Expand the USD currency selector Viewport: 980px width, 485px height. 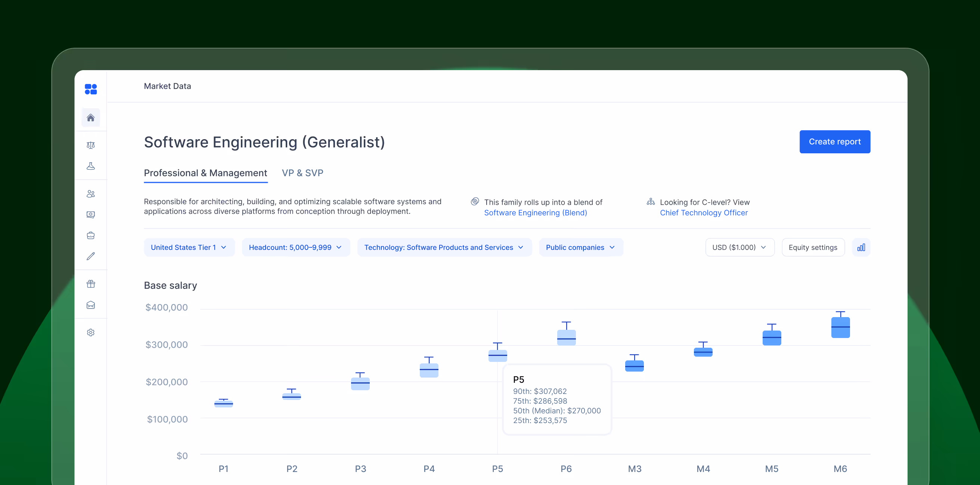(x=739, y=247)
